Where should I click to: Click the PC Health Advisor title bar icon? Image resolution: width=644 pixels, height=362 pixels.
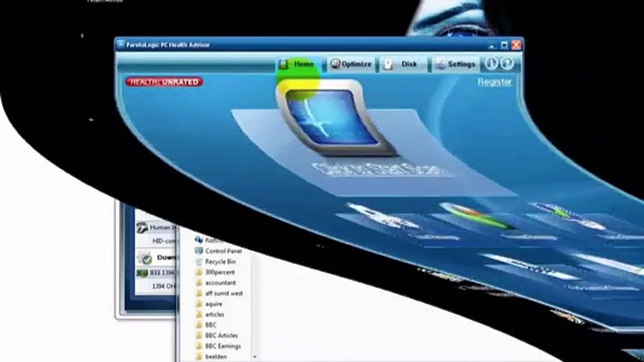[x=121, y=45]
